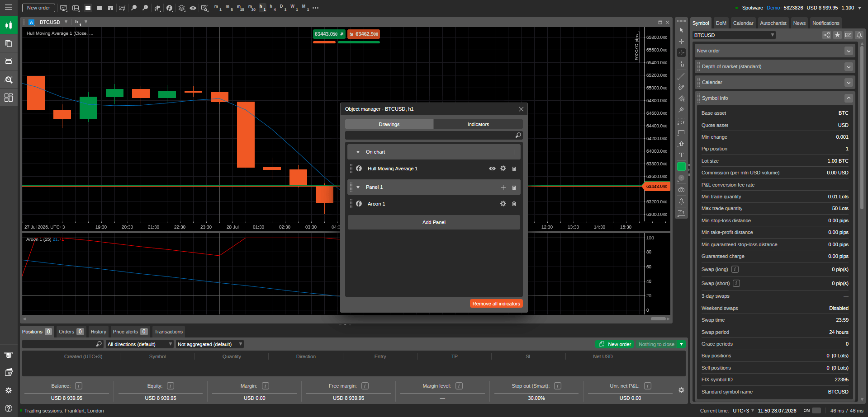Take a chart snapshot with camera icon
The height and width of the screenshot is (417, 868).
681,190
